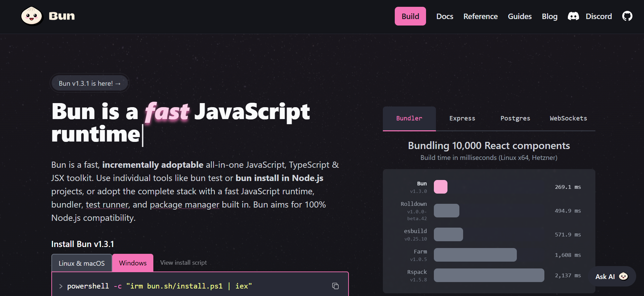Click the 'Install Bun v1.3.1' heading
Viewport: 644px width, 296px height.
pos(83,244)
